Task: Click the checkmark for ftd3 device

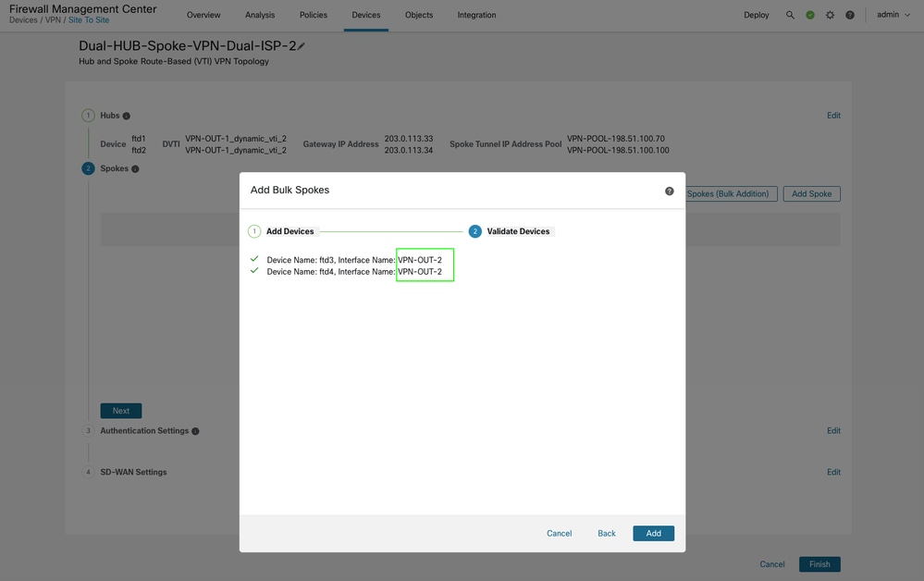Action: (254, 259)
